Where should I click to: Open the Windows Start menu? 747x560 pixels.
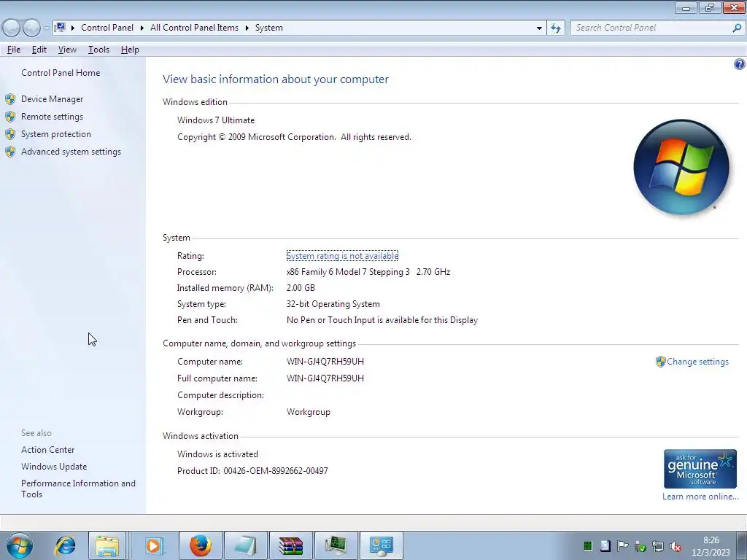coord(20,545)
